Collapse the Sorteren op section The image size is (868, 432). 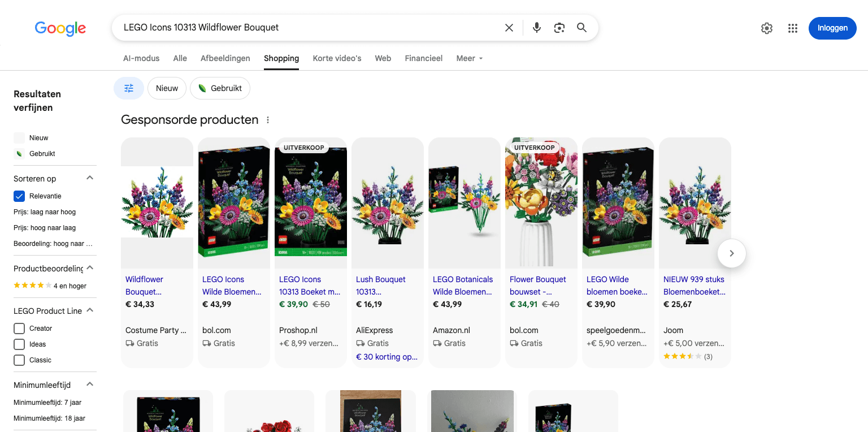click(90, 178)
